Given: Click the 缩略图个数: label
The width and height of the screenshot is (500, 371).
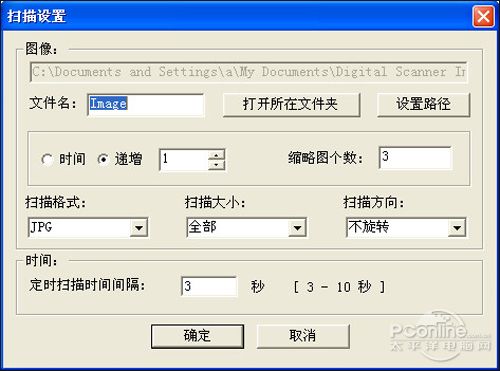Looking at the screenshot, I should coord(325,158).
